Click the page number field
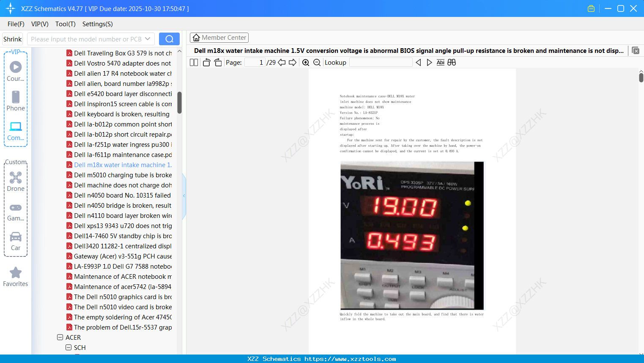 255,63
